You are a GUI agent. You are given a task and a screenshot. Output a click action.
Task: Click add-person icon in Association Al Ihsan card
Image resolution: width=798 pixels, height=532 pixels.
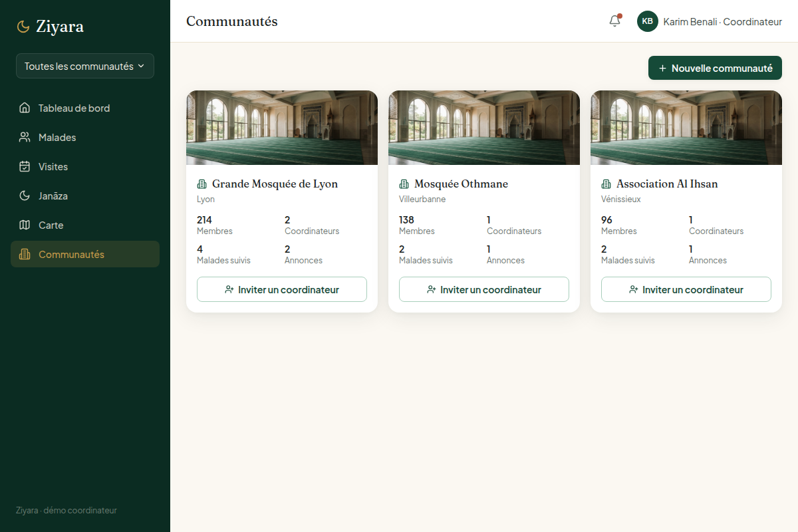(634, 289)
